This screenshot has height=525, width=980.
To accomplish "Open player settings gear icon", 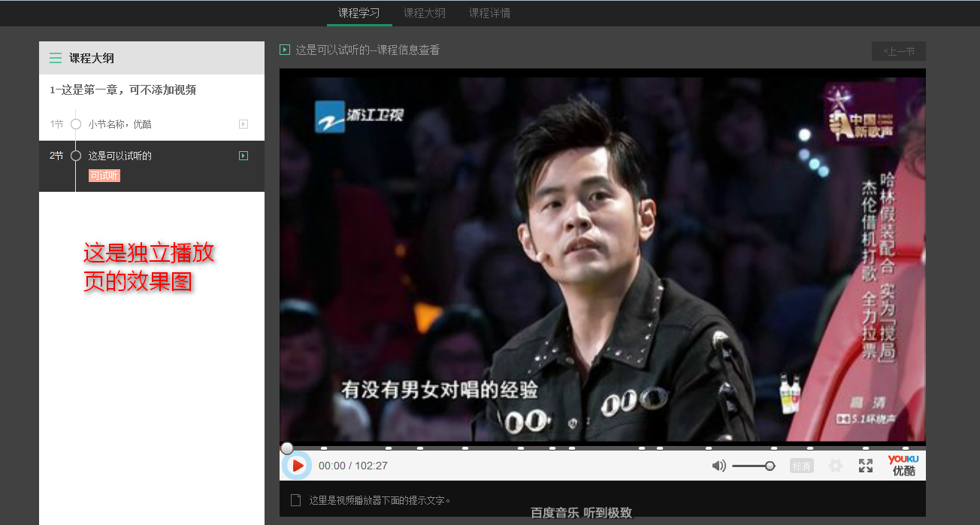I will pyautogui.click(x=836, y=466).
